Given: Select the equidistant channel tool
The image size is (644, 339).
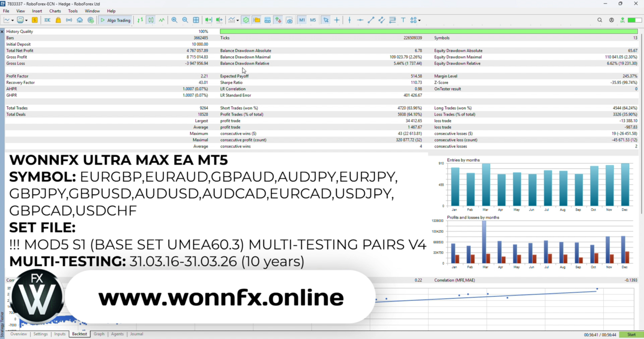Looking at the screenshot, I should pyautogui.click(x=381, y=20).
